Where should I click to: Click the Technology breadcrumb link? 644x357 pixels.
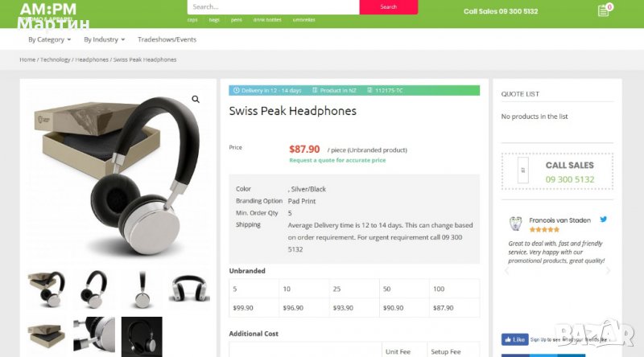(56, 59)
